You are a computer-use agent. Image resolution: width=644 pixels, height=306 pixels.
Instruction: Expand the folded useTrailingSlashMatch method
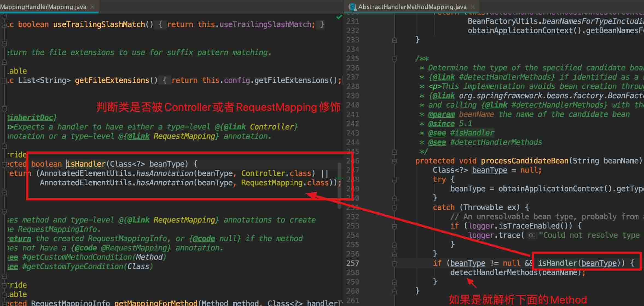point(4,25)
